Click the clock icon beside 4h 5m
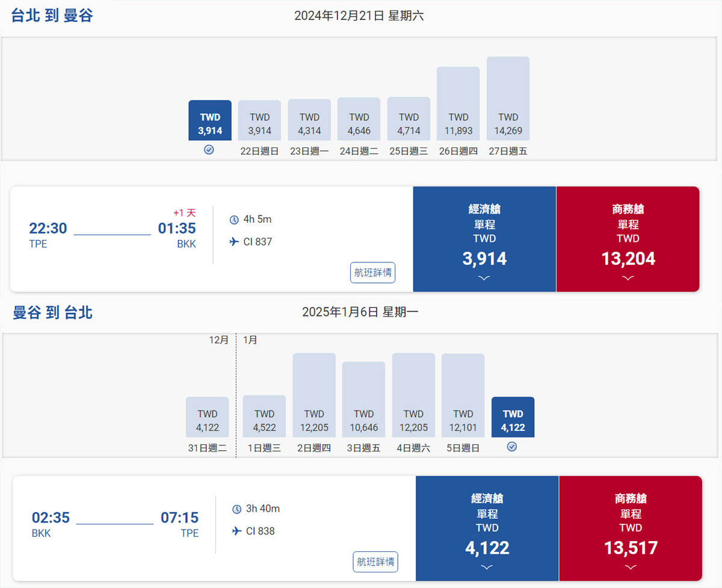Image resolution: width=722 pixels, height=588 pixels. tap(234, 220)
